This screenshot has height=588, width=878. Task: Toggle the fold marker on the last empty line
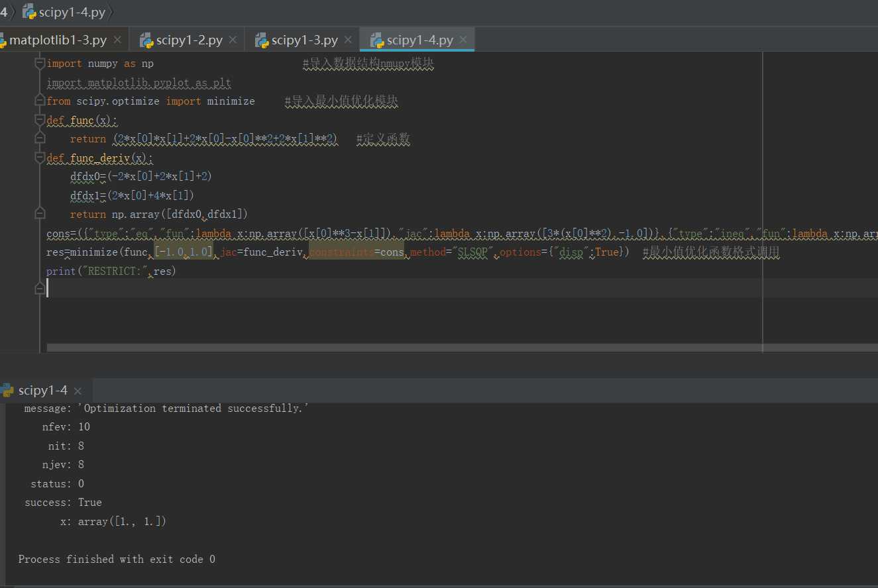coord(39,288)
